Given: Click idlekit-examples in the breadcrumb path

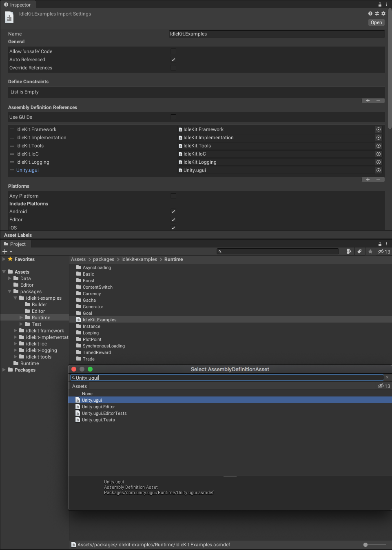Looking at the screenshot, I should tap(139, 259).
